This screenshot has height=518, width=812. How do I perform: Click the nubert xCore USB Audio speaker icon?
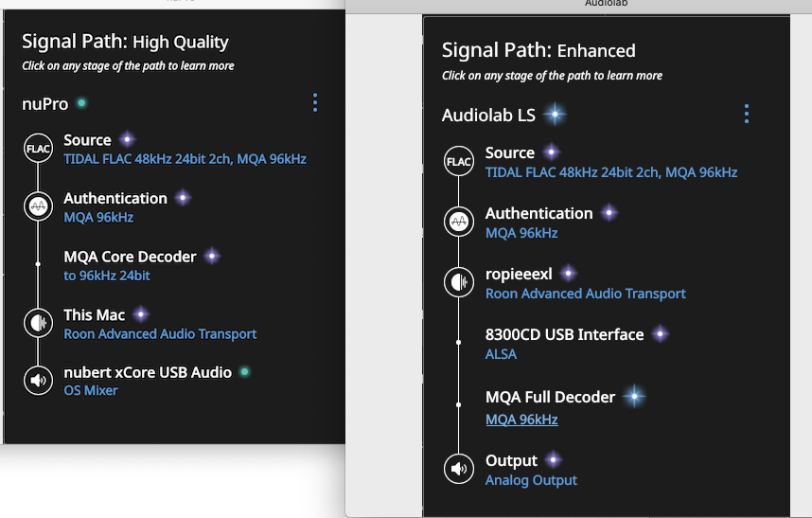click(x=37, y=381)
